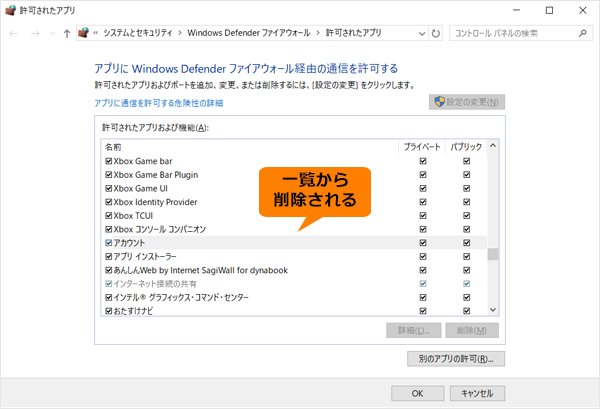Click the キャンセル button

click(x=477, y=393)
